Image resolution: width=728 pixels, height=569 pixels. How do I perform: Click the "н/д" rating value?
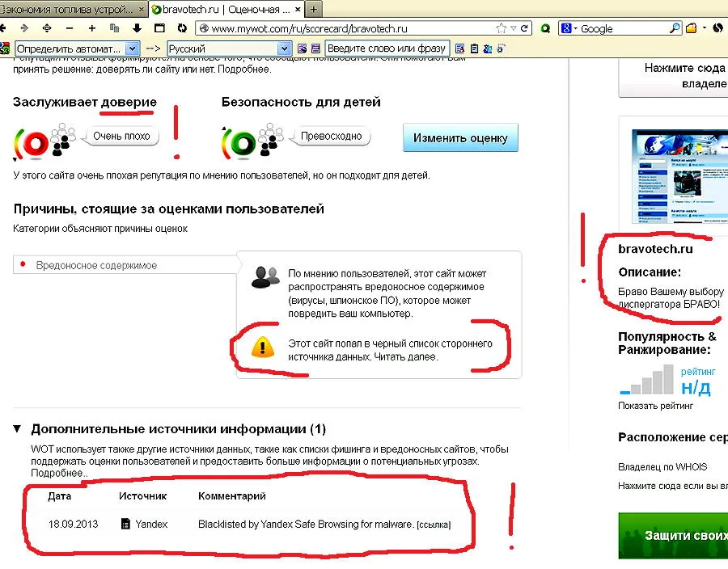[696, 387]
